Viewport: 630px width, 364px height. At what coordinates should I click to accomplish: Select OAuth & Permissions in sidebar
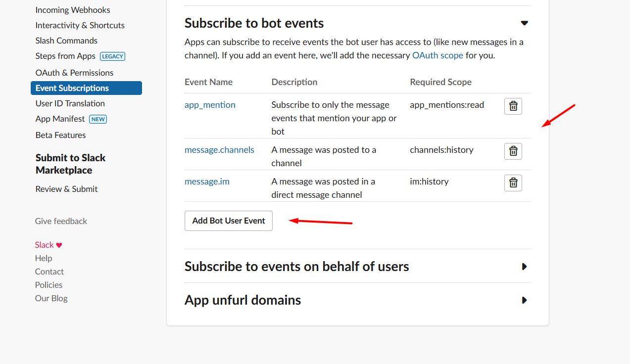pyautogui.click(x=74, y=73)
